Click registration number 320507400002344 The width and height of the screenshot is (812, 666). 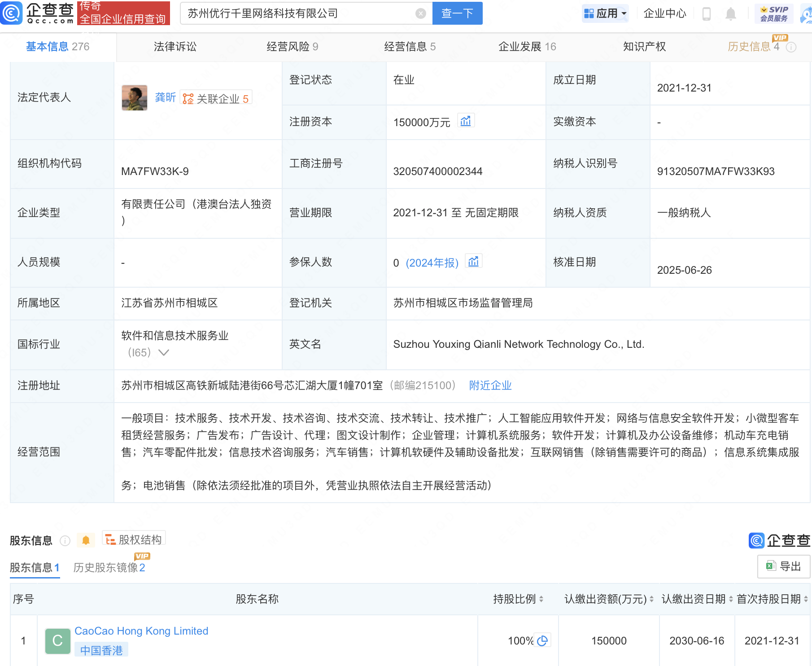point(438,171)
